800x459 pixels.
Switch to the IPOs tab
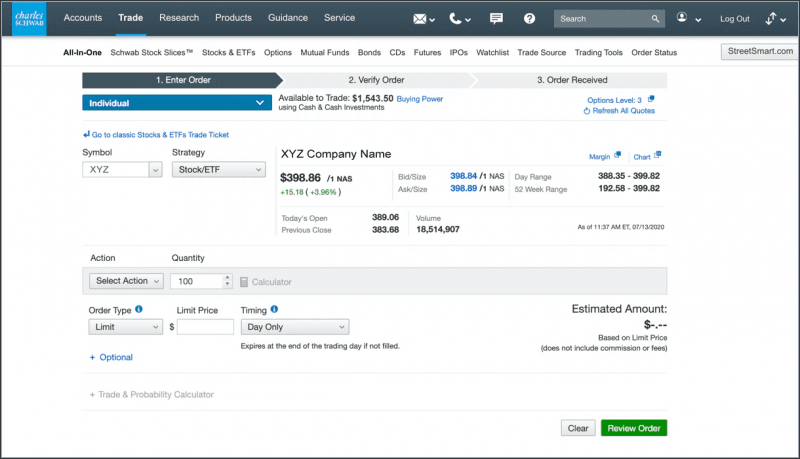click(459, 53)
